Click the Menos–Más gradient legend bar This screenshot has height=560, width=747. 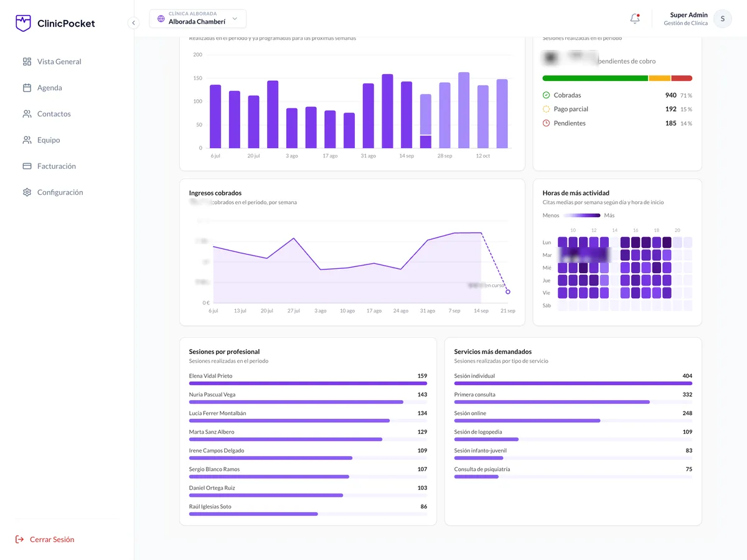[x=582, y=215]
